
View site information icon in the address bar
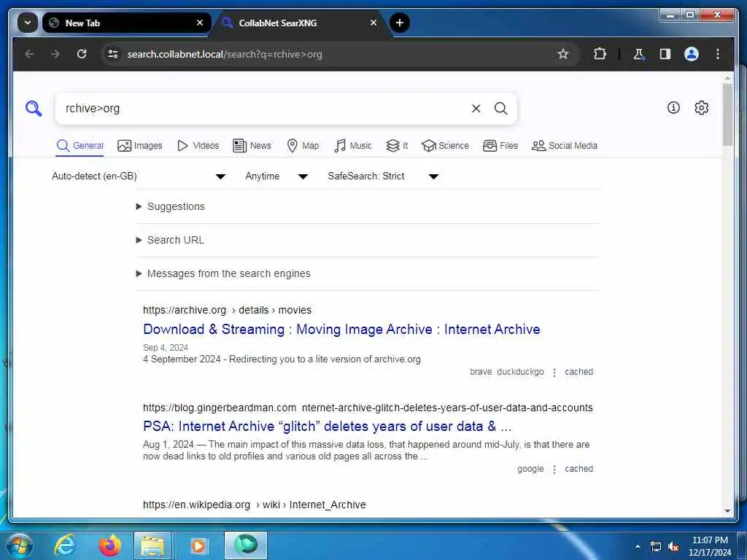(113, 54)
